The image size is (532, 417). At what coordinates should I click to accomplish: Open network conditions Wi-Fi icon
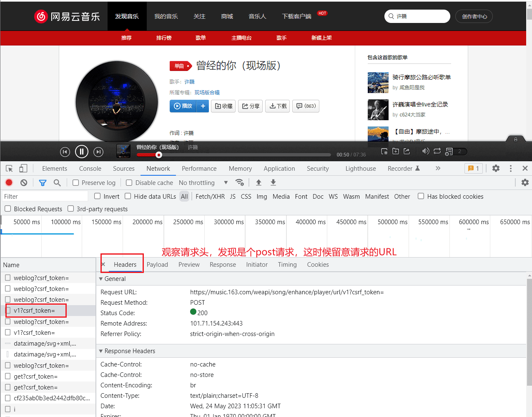coord(239,182)
